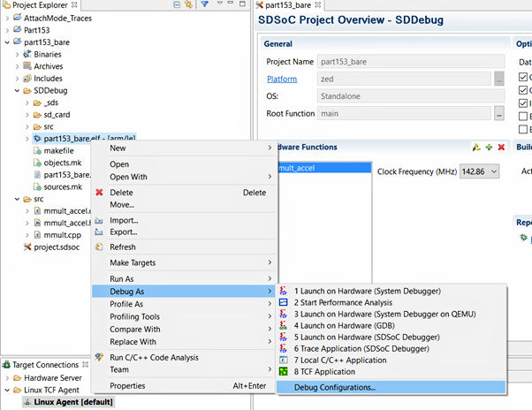Open Project Explorer view menu arrow

pos(220,3)
